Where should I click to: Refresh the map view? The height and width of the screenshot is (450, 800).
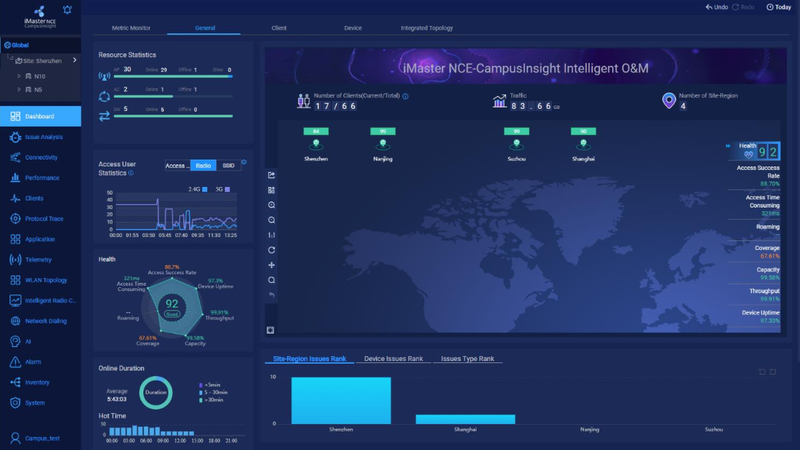271,250
